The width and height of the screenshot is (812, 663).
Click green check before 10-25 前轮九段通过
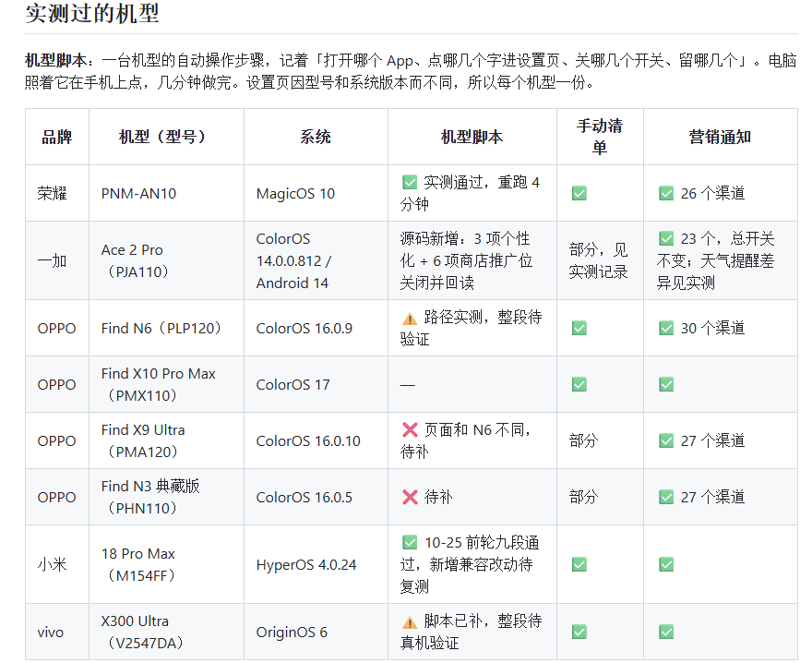(409, 542)
